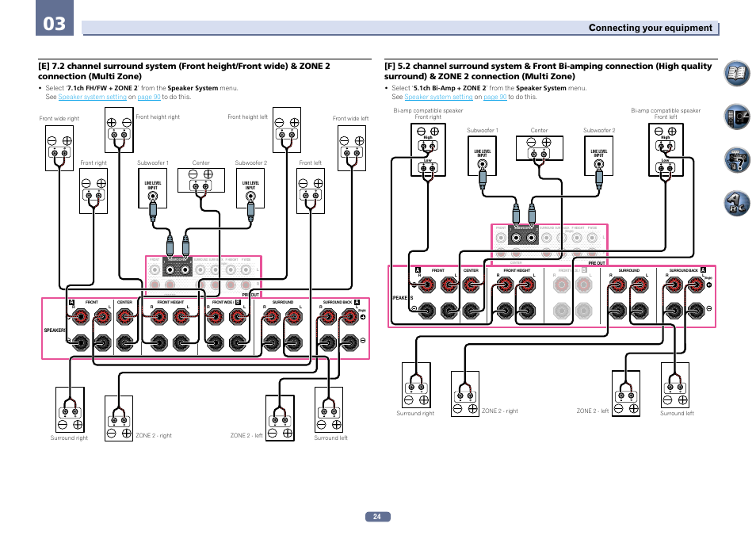Select the section [E] 7.2 channel heading
This screenshot has width=756, height=535.
pyautogui.click(x=184, y=71)
